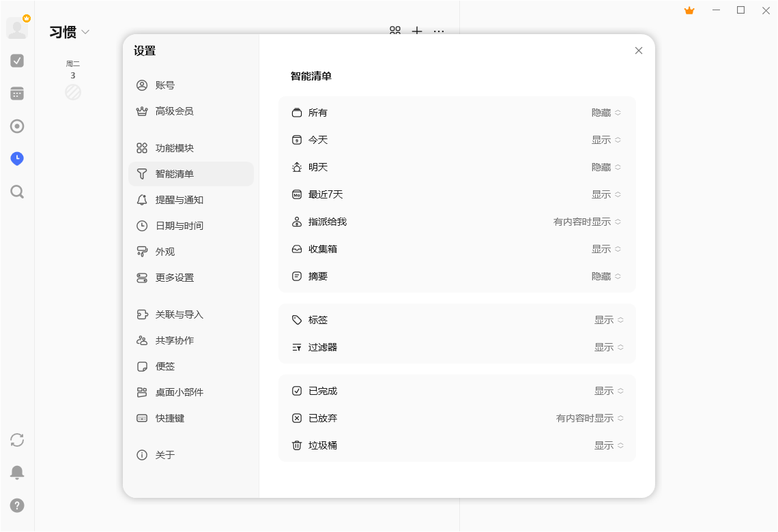Click the plus icon in the top bar
The height and width of the screenshot is (532, 778).
point(417,31)
